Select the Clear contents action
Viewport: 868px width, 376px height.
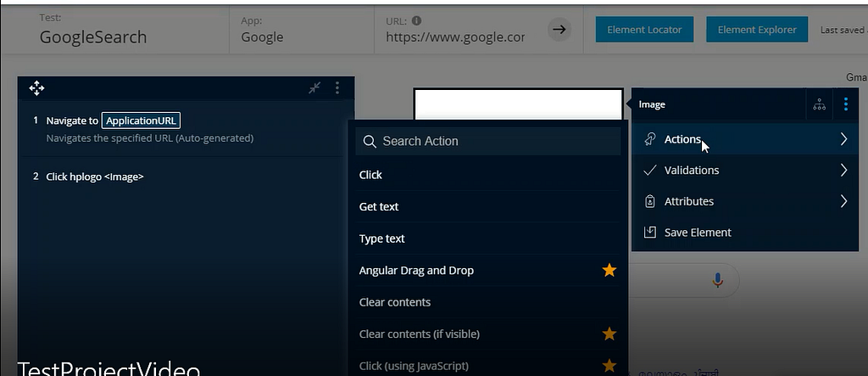tap(487, 302)
